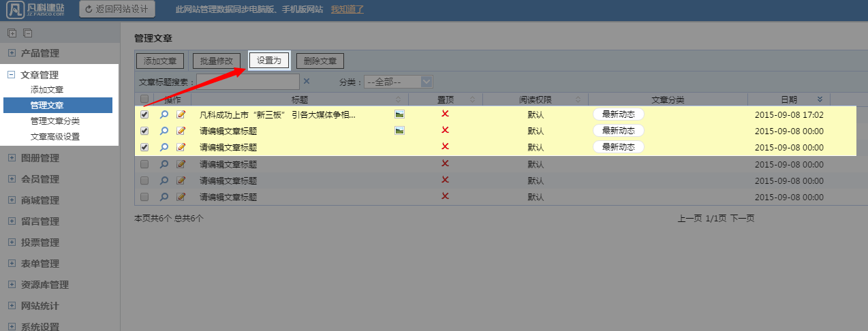Click the collapse-all icon at the top of the sidebar
Image resolution: width=868 pixels, height=331 pixels.
tap(27, 33)
